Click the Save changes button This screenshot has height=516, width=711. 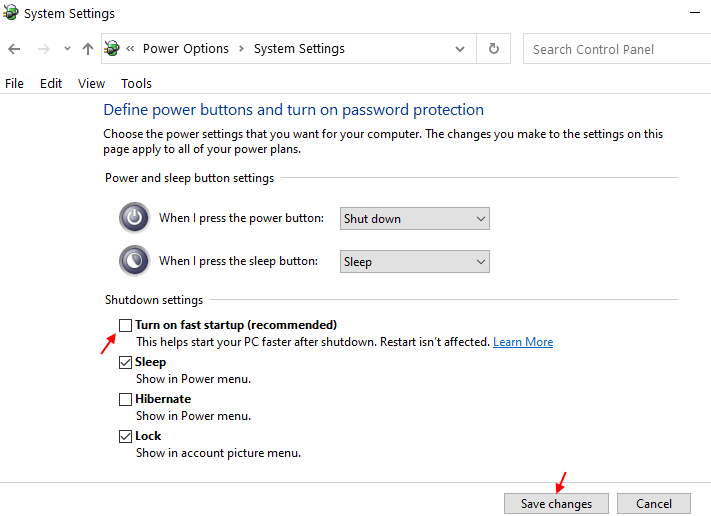click(556, 504)
